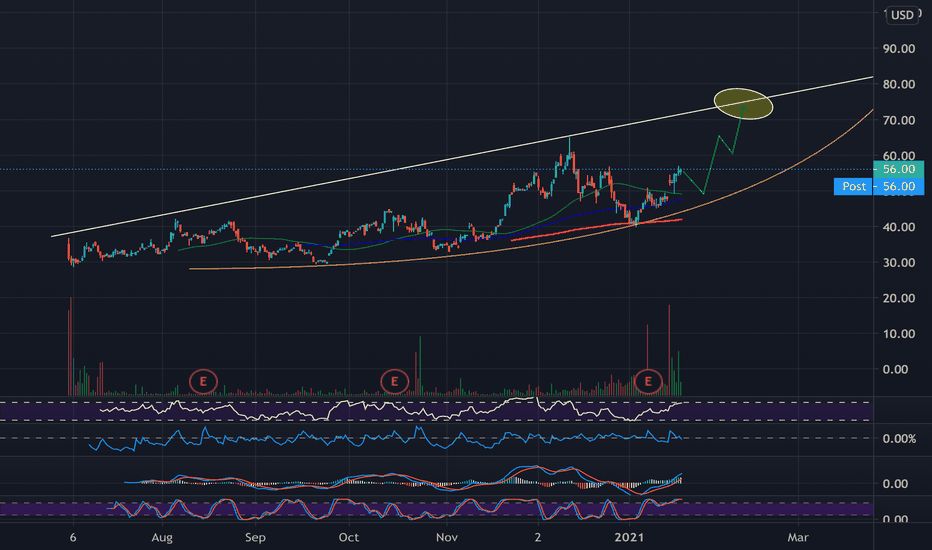Image resolution: width=932 pixels, height=550 pixels.
Task: Click the Oct label on time axis
Action: 348,538
